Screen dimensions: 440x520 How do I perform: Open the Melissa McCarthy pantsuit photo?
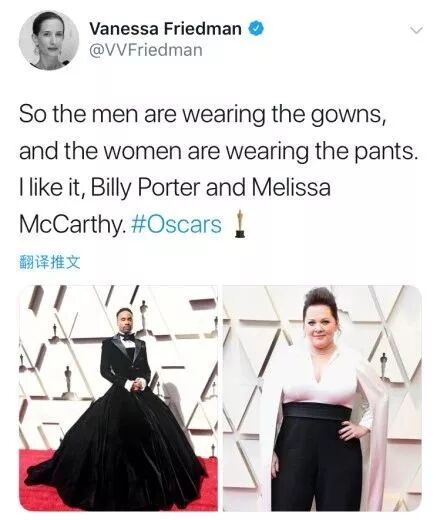[x=322, y=398]
